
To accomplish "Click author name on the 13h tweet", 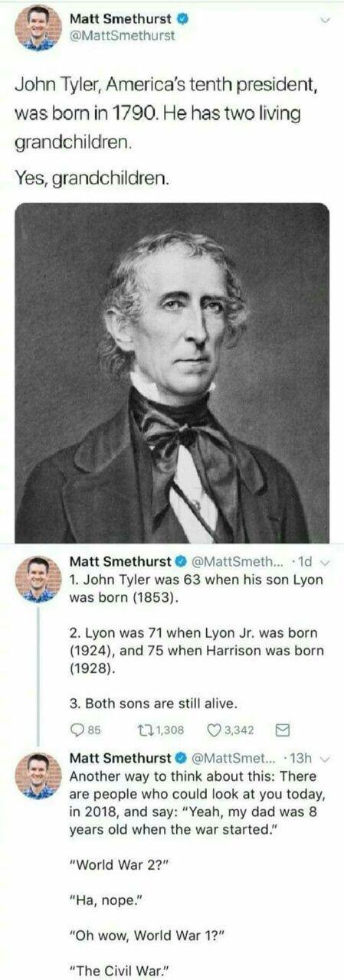I will coord(120,759).
